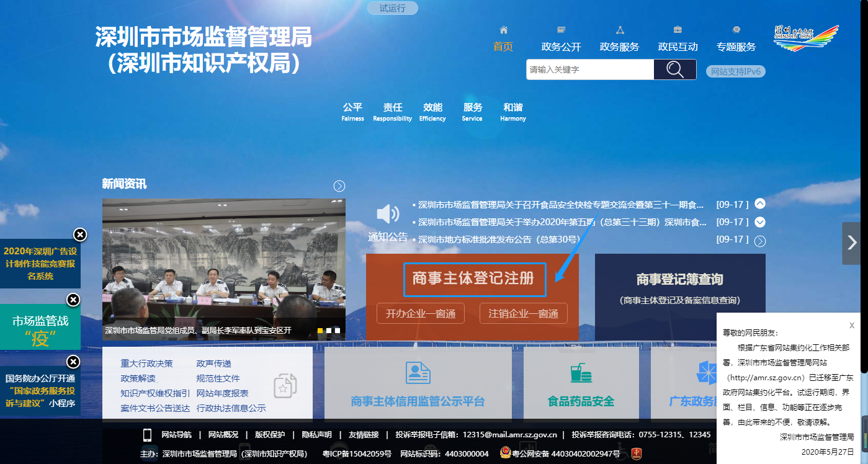Click the 政民互动 chat icon

click(x=677, y=30)
